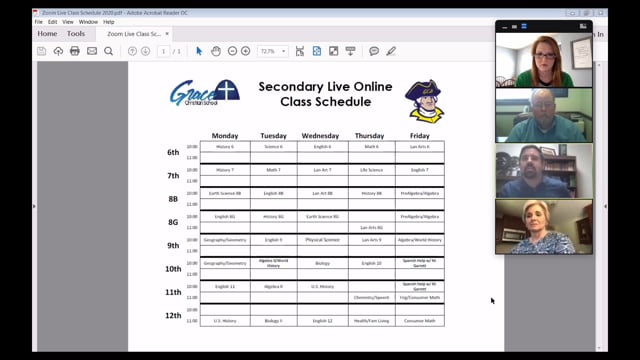Select Zoom panel stacked thumbnails view

(x=524, y=27)
